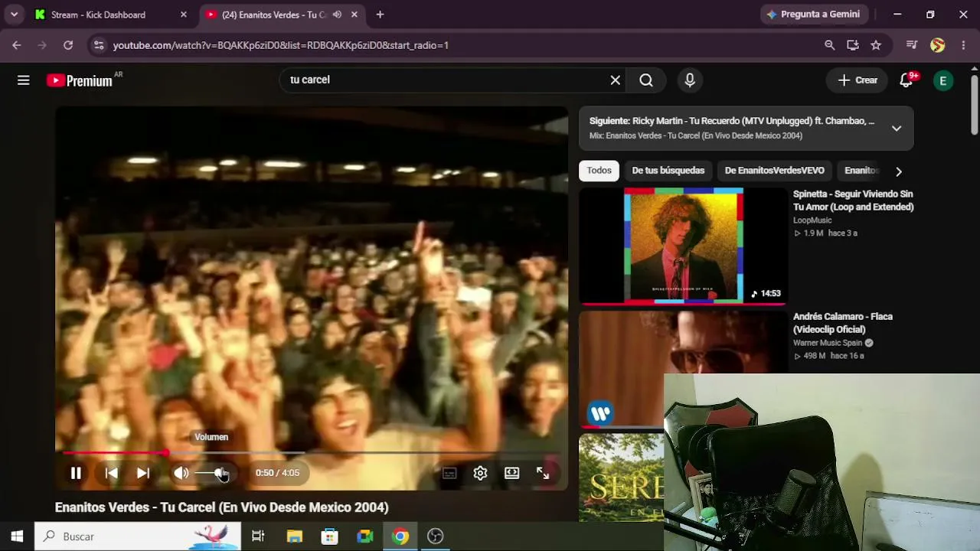Pause the video
Viewport: 980px width, 551px height.
76,473
